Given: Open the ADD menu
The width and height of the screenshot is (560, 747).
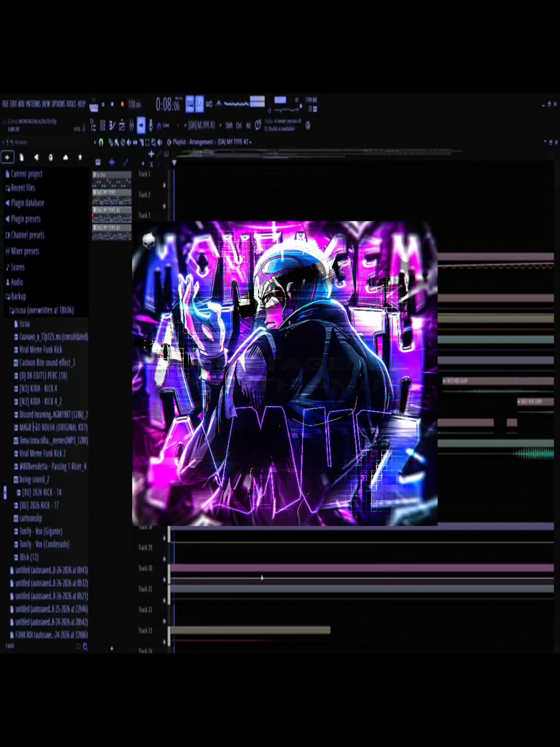Looking at the screenshot, I should [21, 104].
